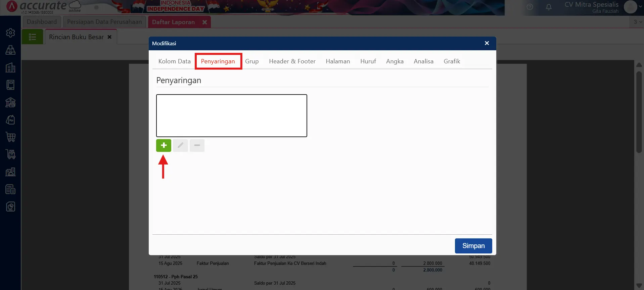The width and height of the screenshot is (644, 290).
Task: Open the user account dropdown arrow
Action: (x=640, y=7)
